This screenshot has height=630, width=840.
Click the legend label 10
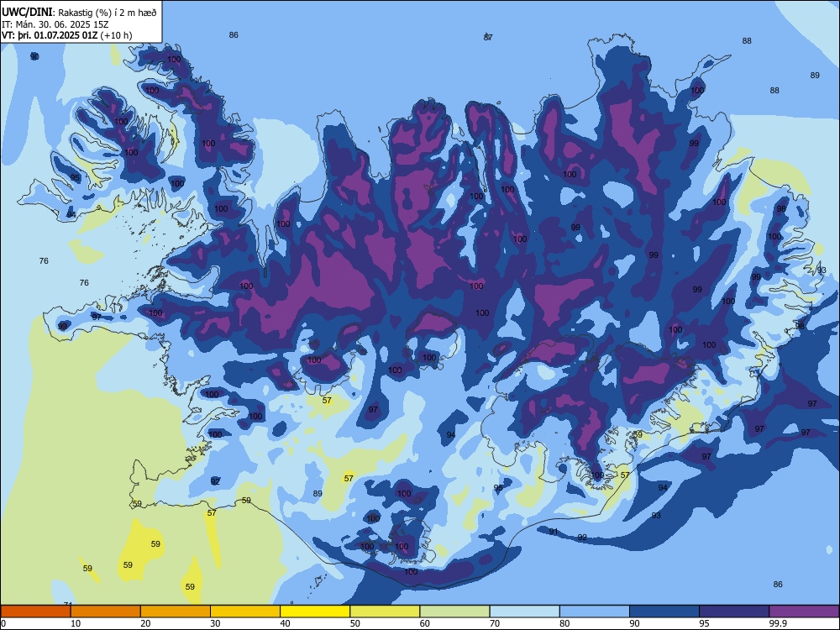(76, 623)
